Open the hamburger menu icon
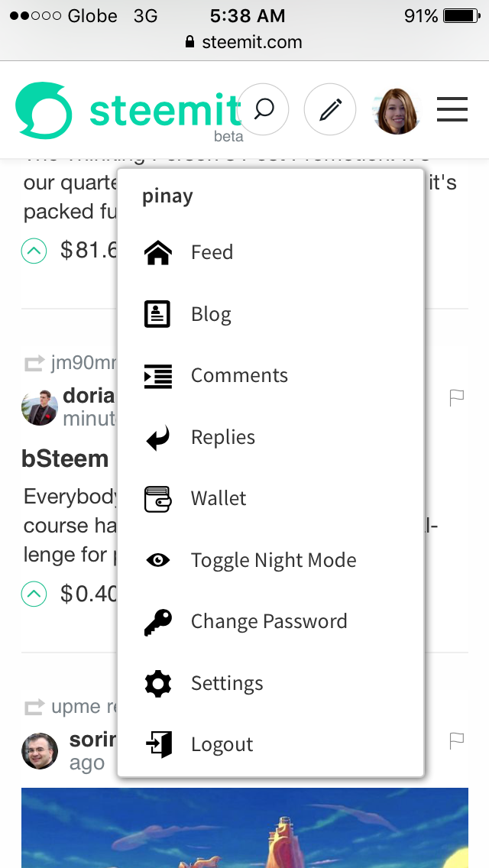489x868 pixels. click(x=452, y=109)
